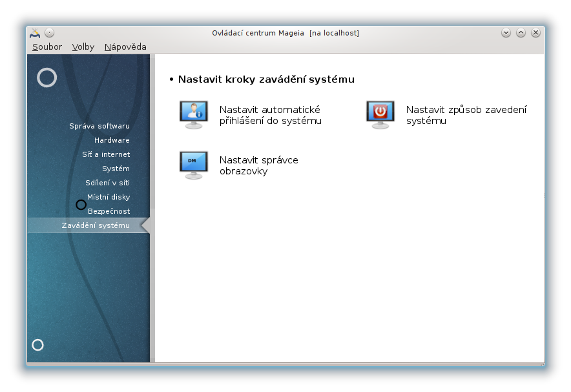571x392 pixels.
Task: Select Zavádění systému in the sidebar
Action: click(88, 225)
